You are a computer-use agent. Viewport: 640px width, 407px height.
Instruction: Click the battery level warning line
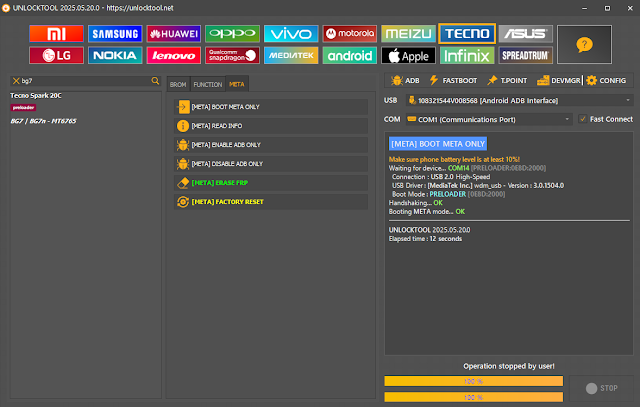(x=454, y=159)
